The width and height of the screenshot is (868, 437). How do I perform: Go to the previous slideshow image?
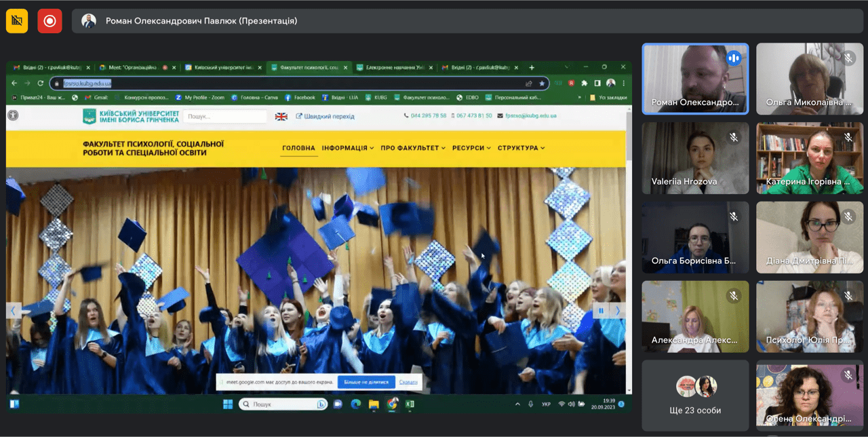(14, 311)
